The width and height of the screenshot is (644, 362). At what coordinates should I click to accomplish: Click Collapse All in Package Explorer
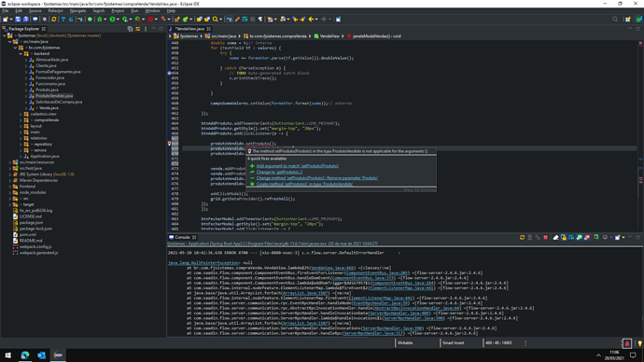[130, 29]
